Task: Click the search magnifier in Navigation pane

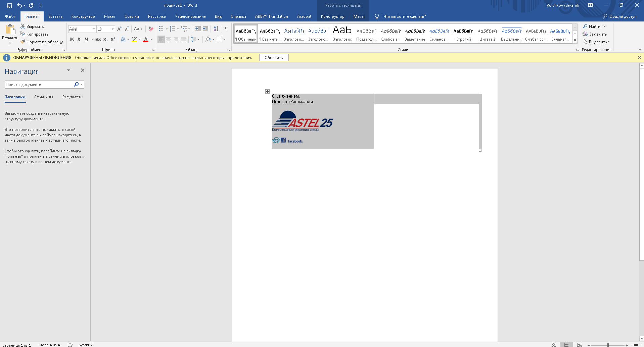Action: point(76,85)
